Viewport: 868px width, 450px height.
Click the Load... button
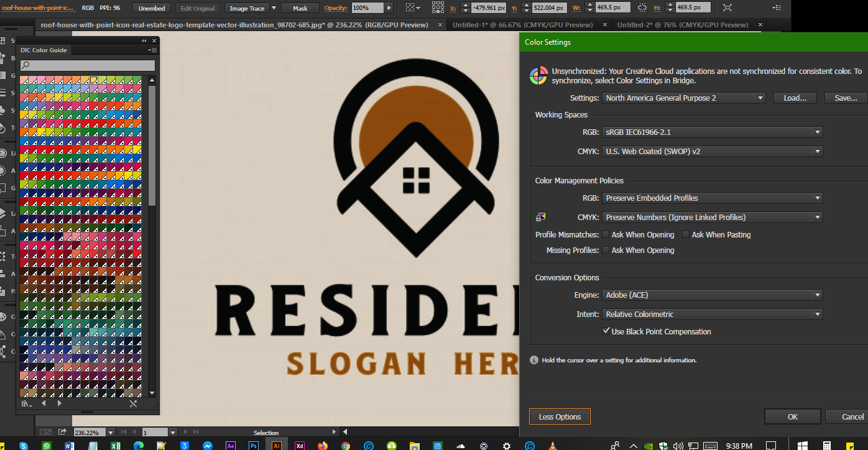pyautogui.click(x=795, y=98)
